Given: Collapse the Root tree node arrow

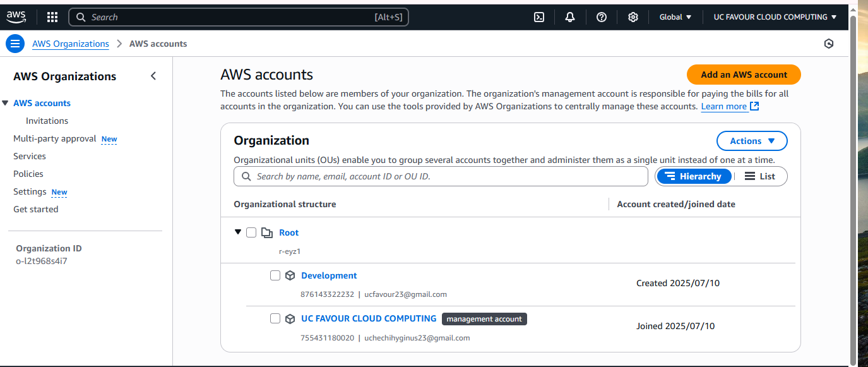Looking at the screenshot, I should point(238,232).
